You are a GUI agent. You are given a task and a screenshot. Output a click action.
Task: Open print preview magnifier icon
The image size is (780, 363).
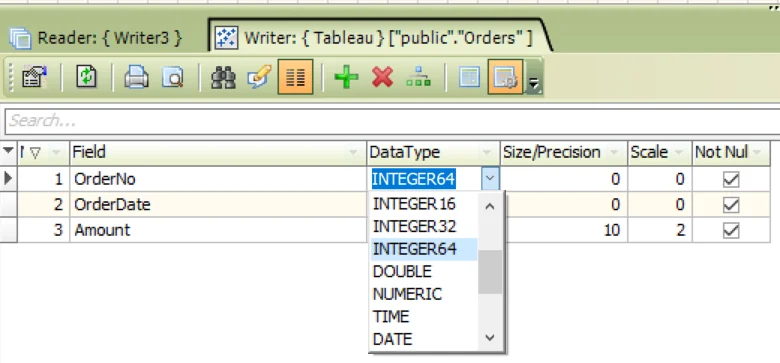point(173,77)
